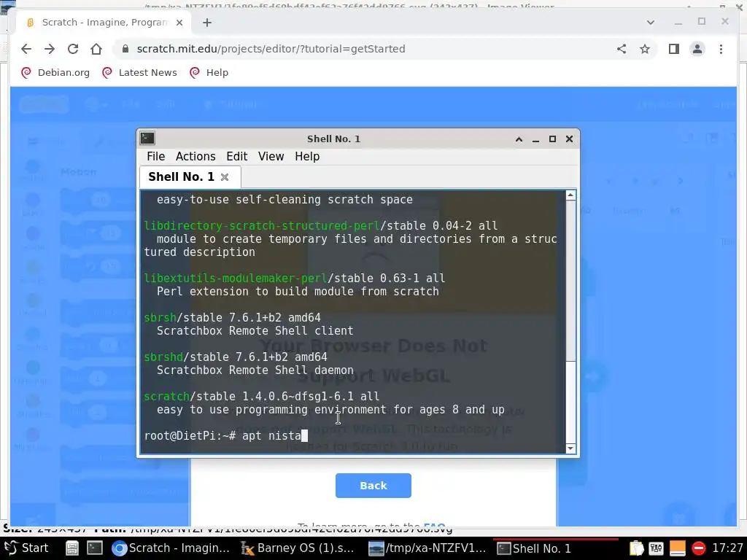Click the terminal scrollbar thumb

570,281
